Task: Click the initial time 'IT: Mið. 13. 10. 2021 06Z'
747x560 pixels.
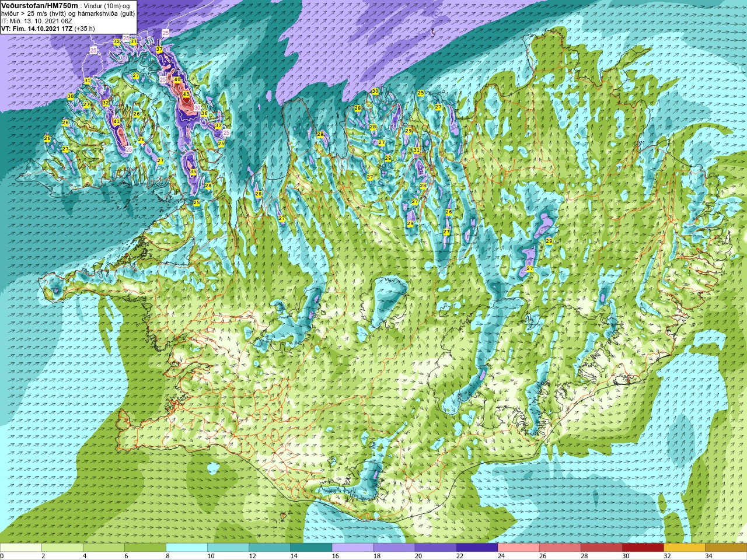Action: click(x=37, y=20)
